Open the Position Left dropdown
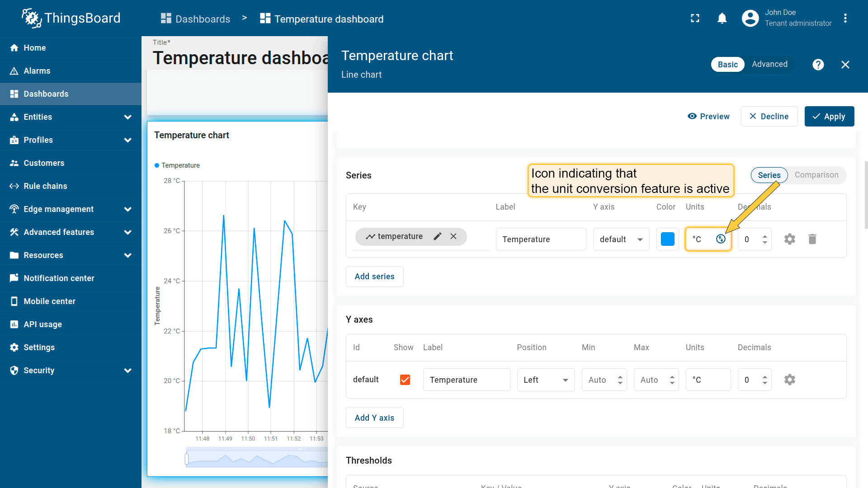The height and width of the screenshot is (488, 868). 546,380
